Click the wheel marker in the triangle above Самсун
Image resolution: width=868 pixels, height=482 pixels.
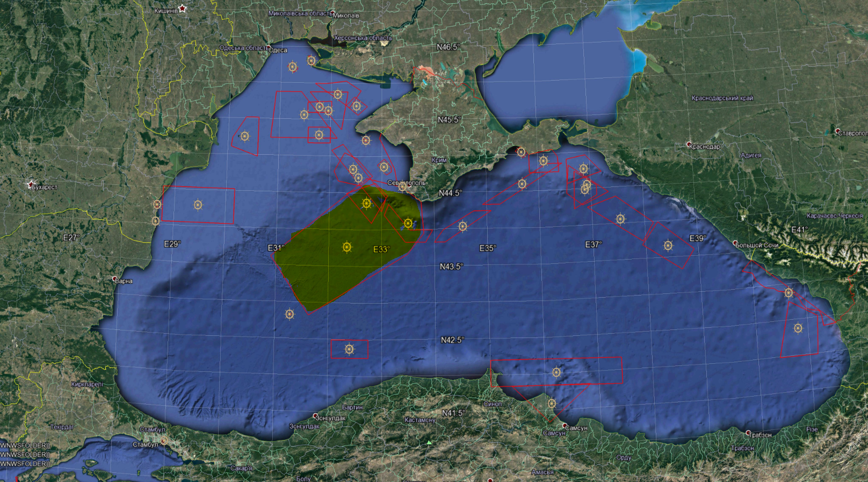click(x=552, y=403)
